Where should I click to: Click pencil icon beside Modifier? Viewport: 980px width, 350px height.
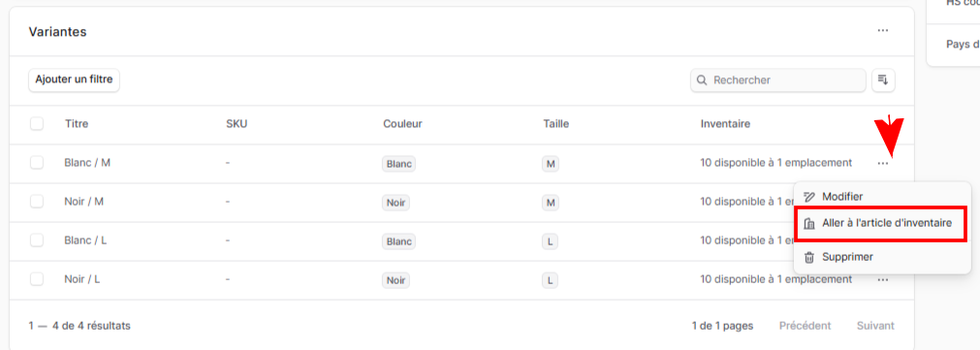point(809,197)
